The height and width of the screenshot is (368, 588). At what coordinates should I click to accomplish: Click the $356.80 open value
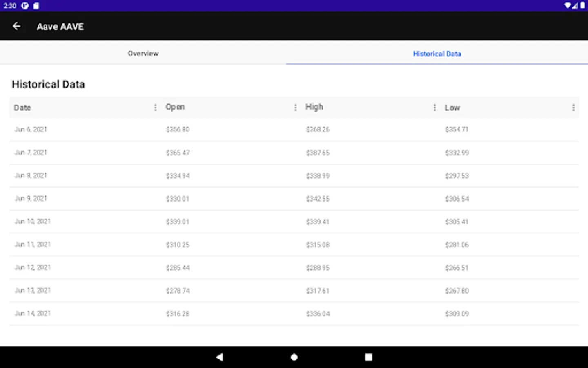pos(178,130)
